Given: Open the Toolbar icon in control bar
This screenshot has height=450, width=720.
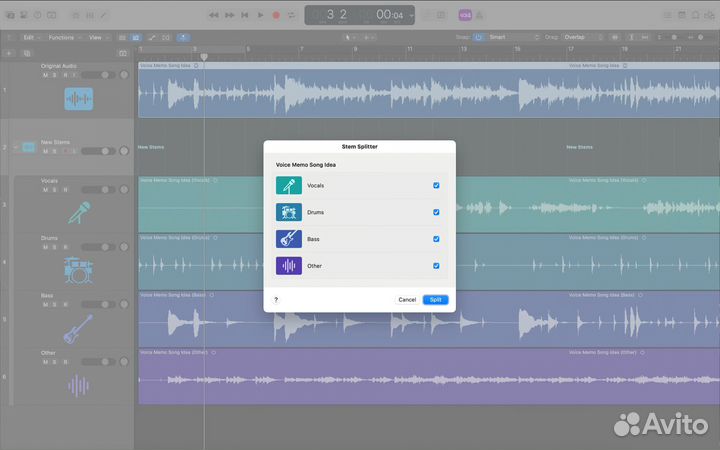Looking at the screenshot, I should coord(51,15).
